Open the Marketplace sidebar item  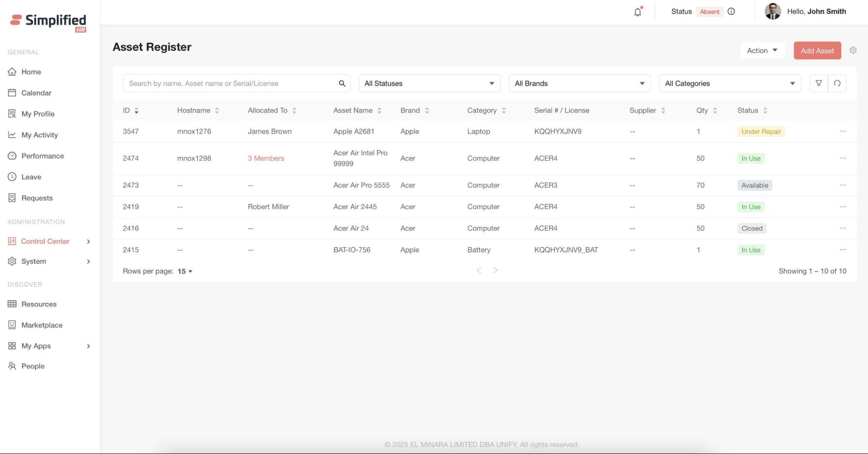pos(42,325)
